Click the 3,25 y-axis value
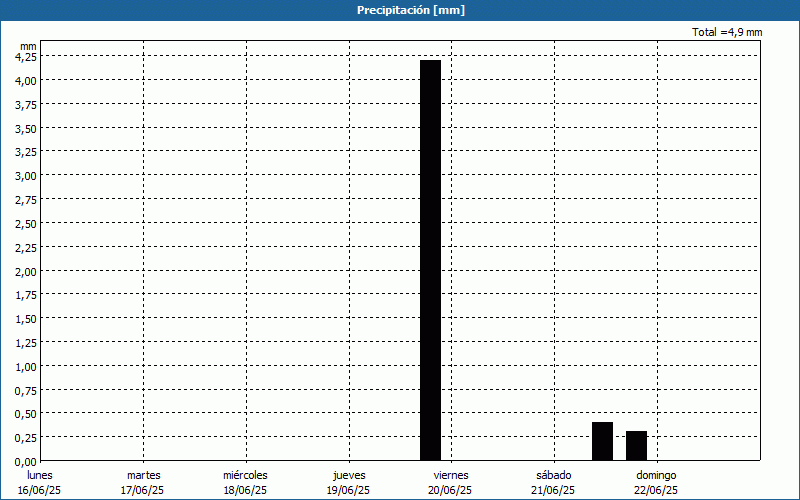The width and height of the screenshot is (800, 500). [x=26, y=152]
